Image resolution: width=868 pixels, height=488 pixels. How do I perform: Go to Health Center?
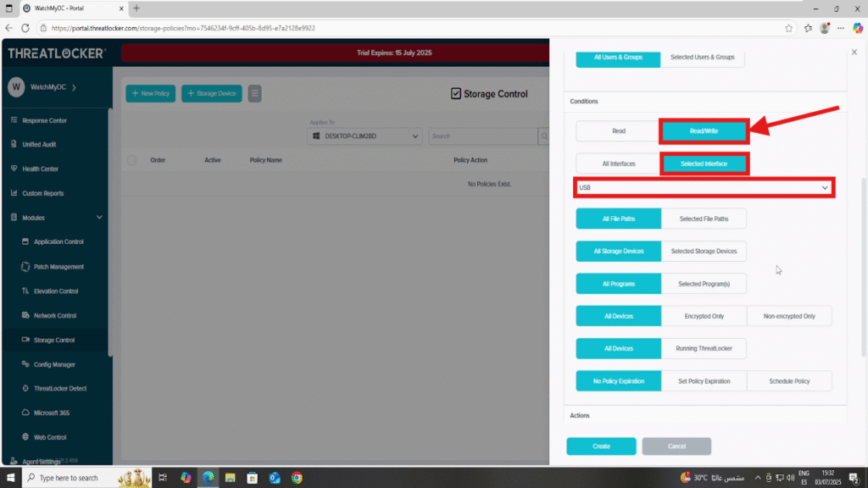point(40,169)
